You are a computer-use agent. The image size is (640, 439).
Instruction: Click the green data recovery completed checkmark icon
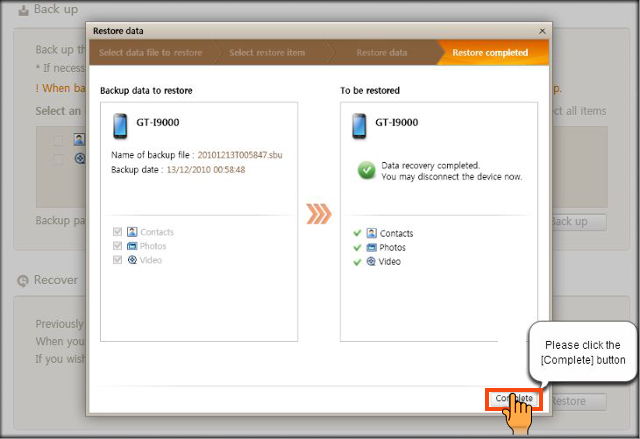click(366, 170)
